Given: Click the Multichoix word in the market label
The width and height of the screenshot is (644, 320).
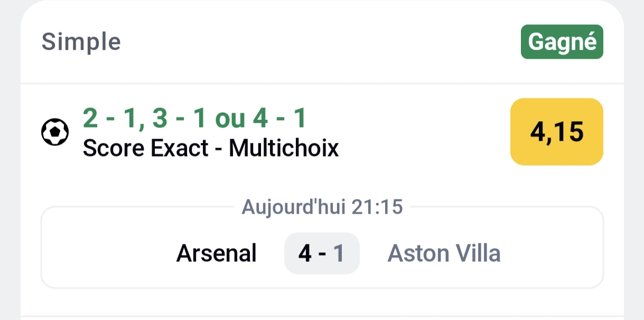Looking at the screenshot, I should [284, 149].
